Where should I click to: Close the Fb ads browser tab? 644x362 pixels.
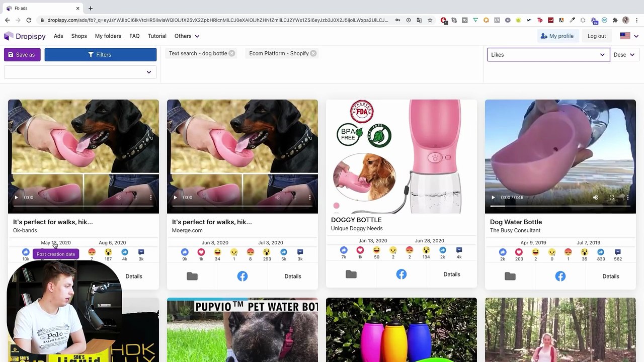(78, 8)
